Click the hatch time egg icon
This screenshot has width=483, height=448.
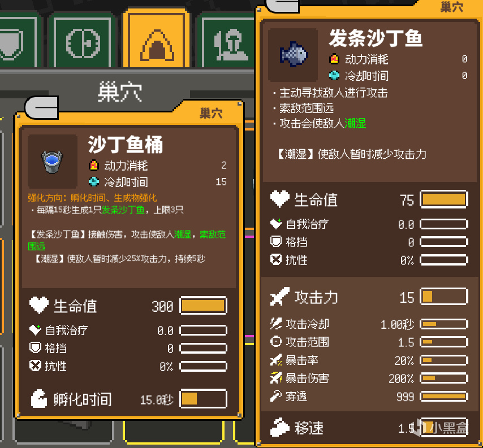(39, 399)
